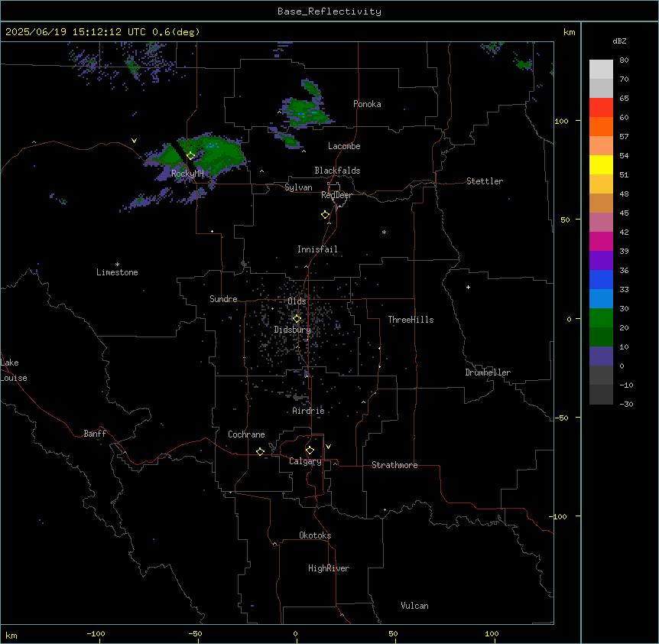Click the 50 tick on right axis
659x644 pixels.
(x=565, y=220)
